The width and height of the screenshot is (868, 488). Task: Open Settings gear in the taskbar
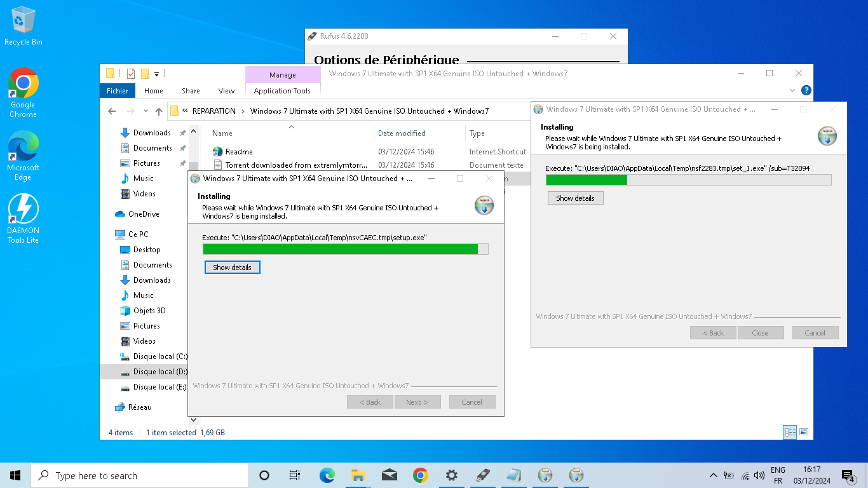(451, 475)
